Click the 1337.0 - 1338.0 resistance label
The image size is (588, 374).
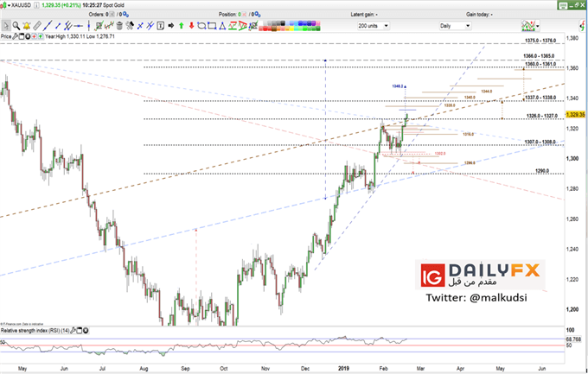(540, 98)
